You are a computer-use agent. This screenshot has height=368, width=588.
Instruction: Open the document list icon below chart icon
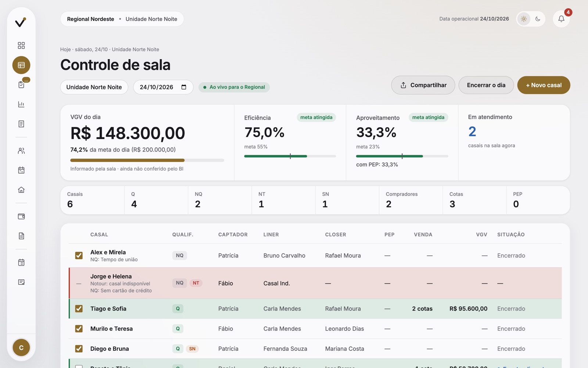pyautogui.click(x=21, y=124)
